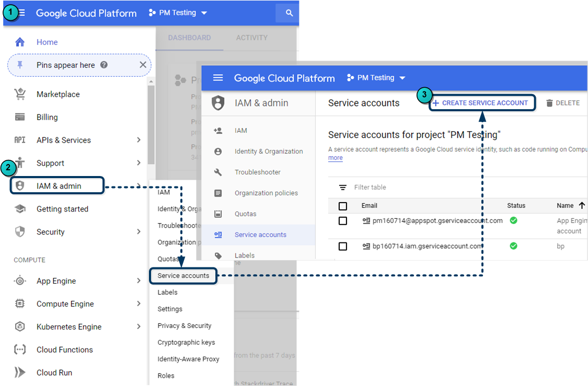This screenshot has width=588, height=386.
Task: Click the help icon next to Pins appear here
Action: pyautogui.click(x=104, y=65)
